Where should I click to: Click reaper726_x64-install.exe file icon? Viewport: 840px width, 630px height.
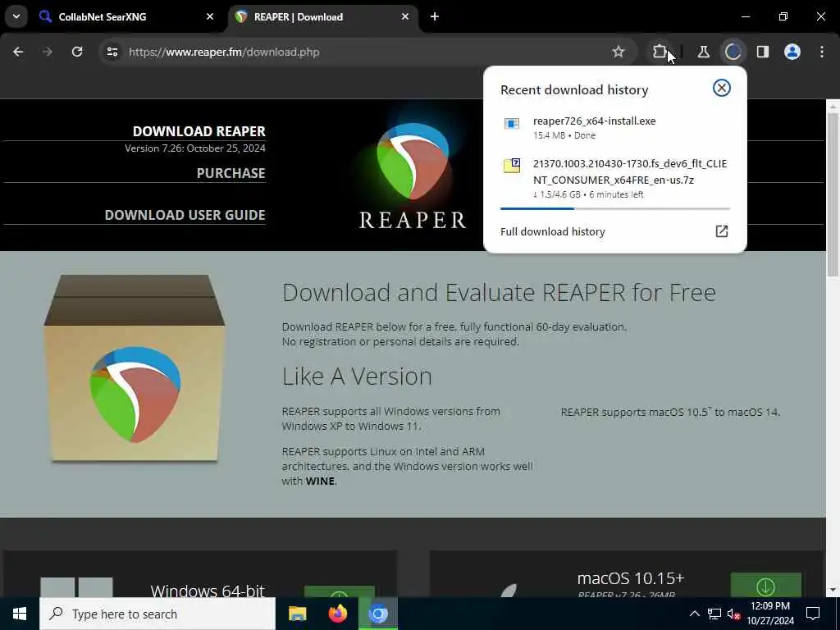(512, 124)
